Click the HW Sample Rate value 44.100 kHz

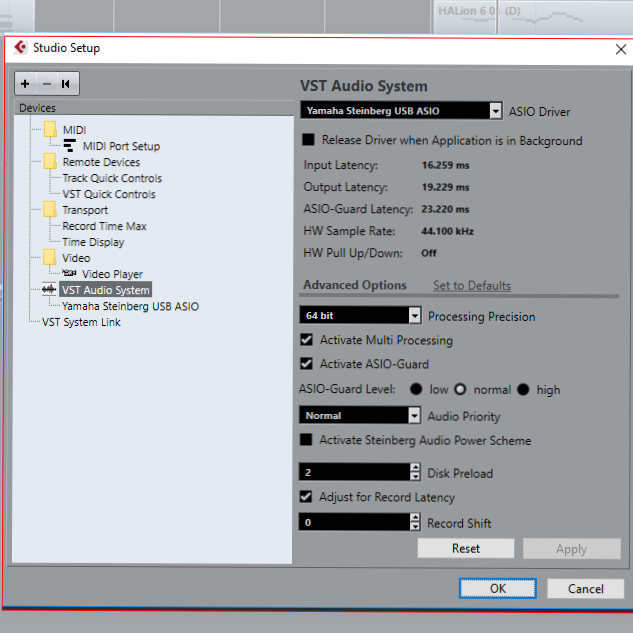click(447, 231)
